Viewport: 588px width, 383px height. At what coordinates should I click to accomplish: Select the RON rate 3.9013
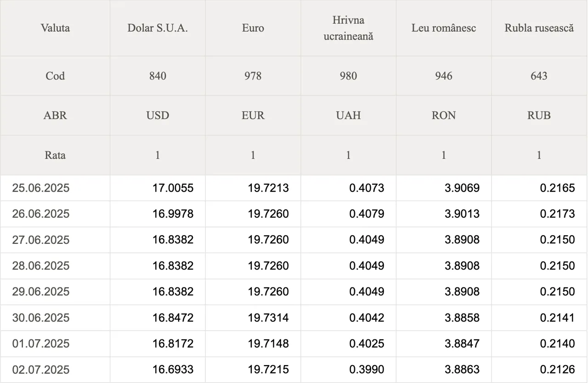click(462, 214)
